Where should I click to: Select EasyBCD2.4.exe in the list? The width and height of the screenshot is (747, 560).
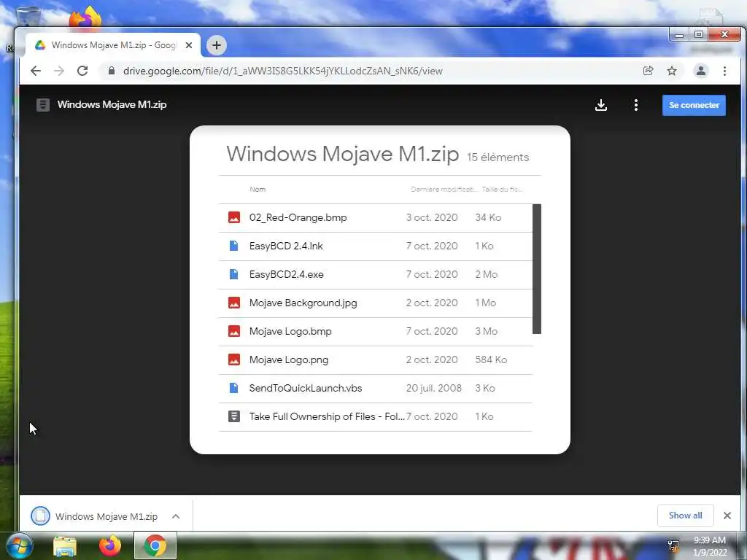(375, 275)
